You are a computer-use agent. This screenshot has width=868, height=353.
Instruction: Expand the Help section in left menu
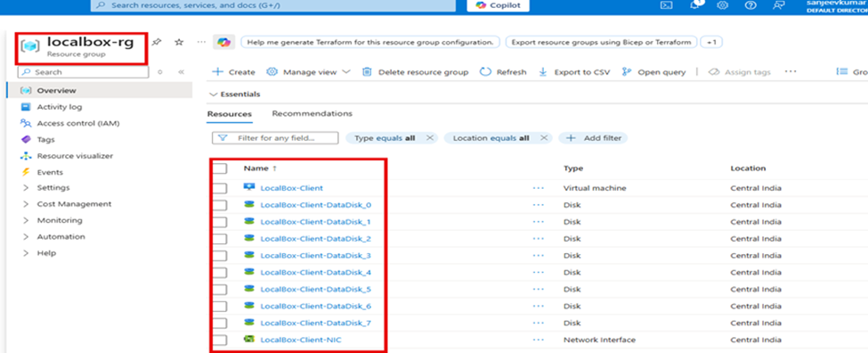26,253
